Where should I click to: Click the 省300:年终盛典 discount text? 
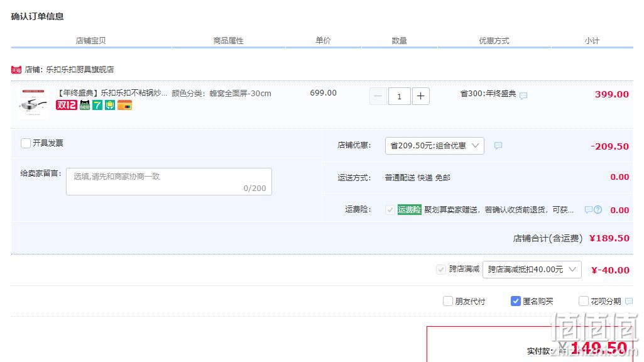488,94
